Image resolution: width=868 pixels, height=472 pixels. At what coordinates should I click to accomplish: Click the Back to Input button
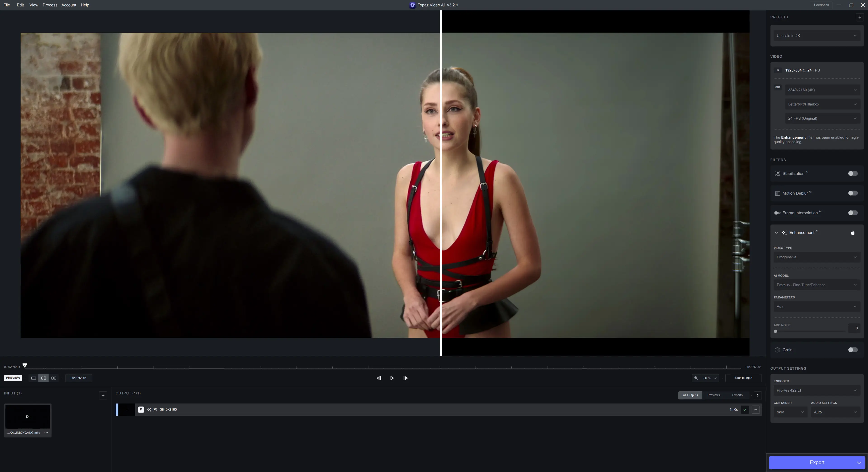[x=743, y=378]
